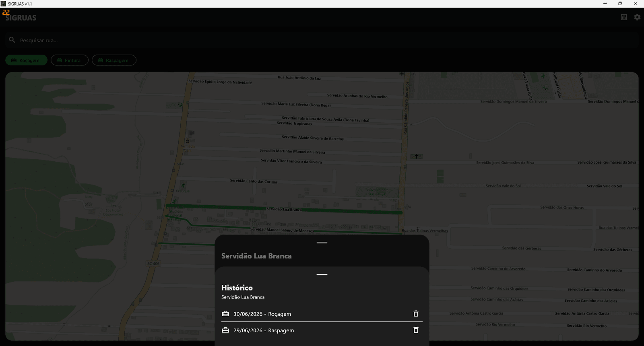Click the Rua das Tulipas Vermelhas label near Lua Branca

click(x=425, y=231)
